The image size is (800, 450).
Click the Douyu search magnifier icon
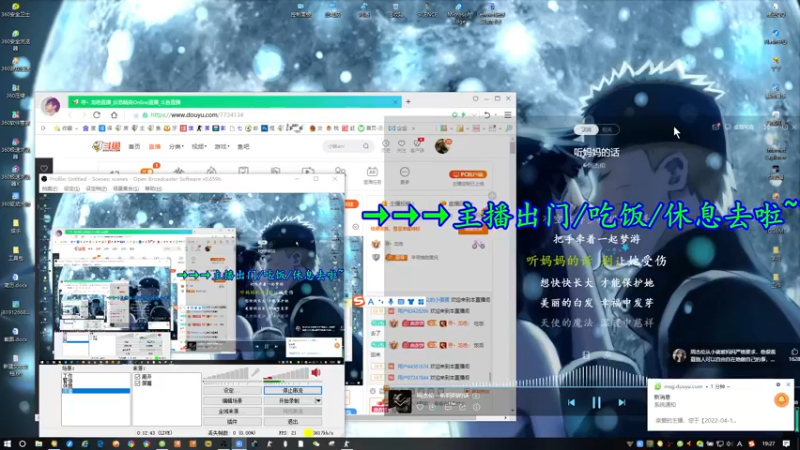(366, 146)
